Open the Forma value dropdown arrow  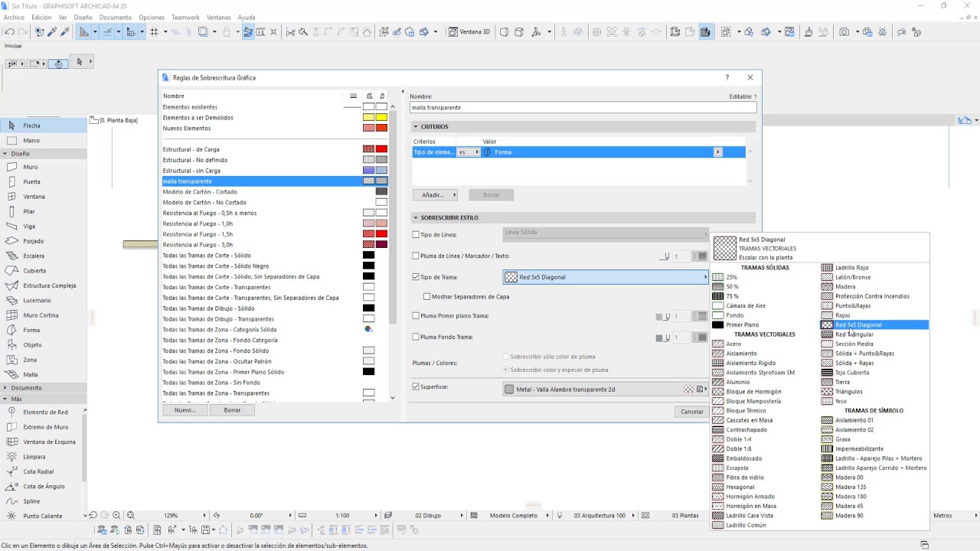click(717, 152)
